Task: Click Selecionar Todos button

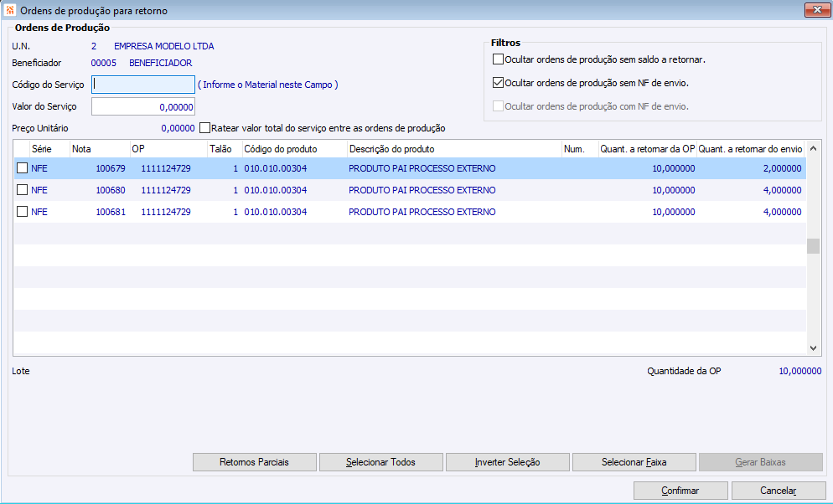Action: (381, 462)
